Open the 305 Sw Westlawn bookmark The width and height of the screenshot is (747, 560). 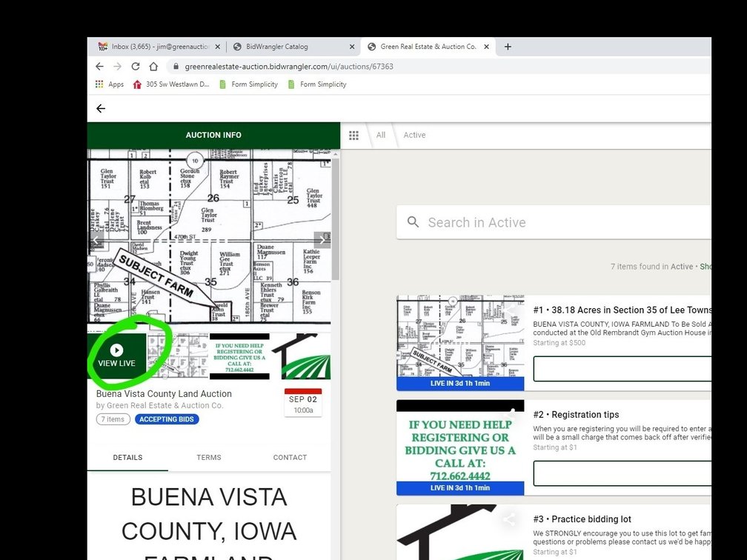171,84
